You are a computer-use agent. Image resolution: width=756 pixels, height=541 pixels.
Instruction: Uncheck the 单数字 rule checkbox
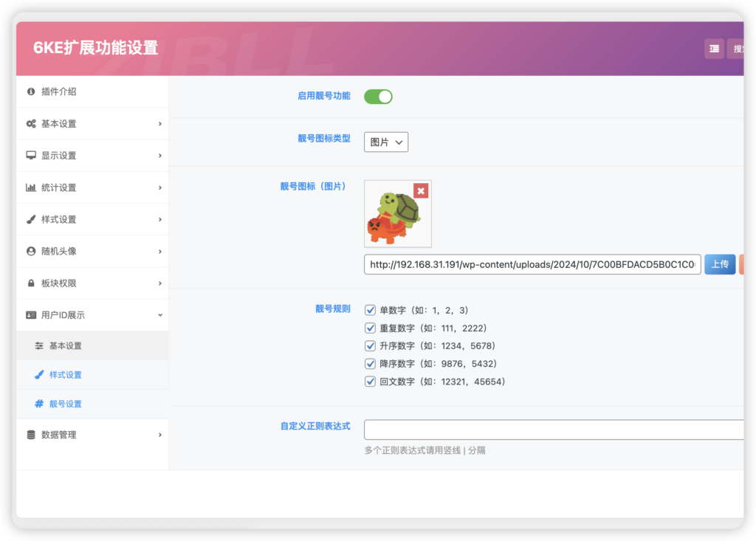(370, 310)
